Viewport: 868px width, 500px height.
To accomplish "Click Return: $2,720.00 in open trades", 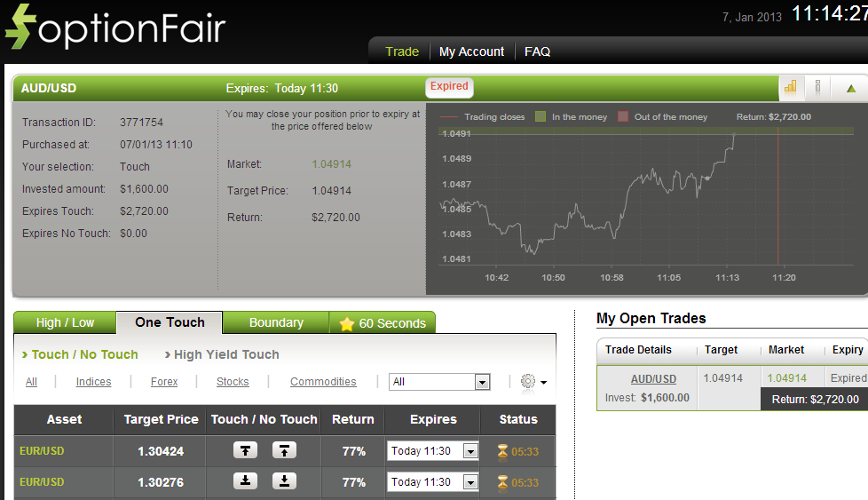I will click(815, 400).
